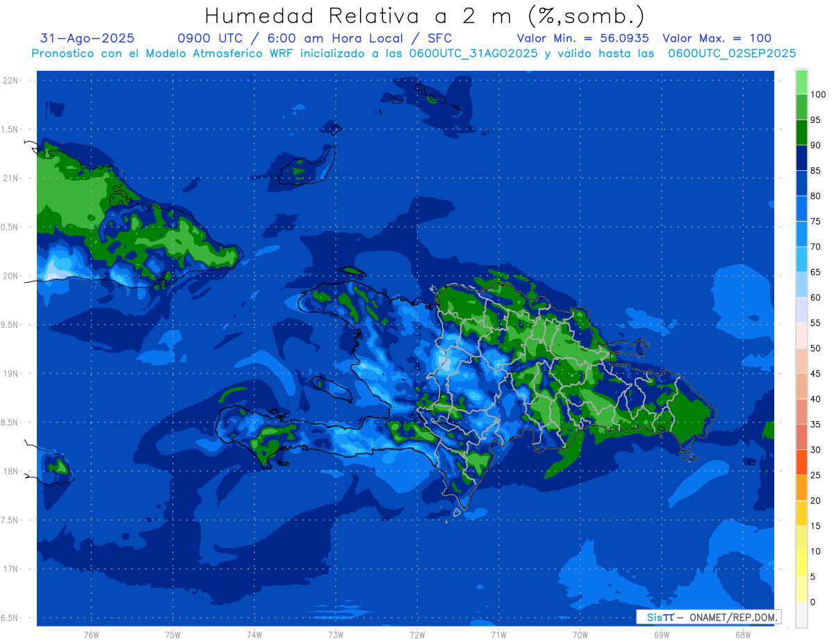Pick the pale blue swatch between 60 and 65

801,285
